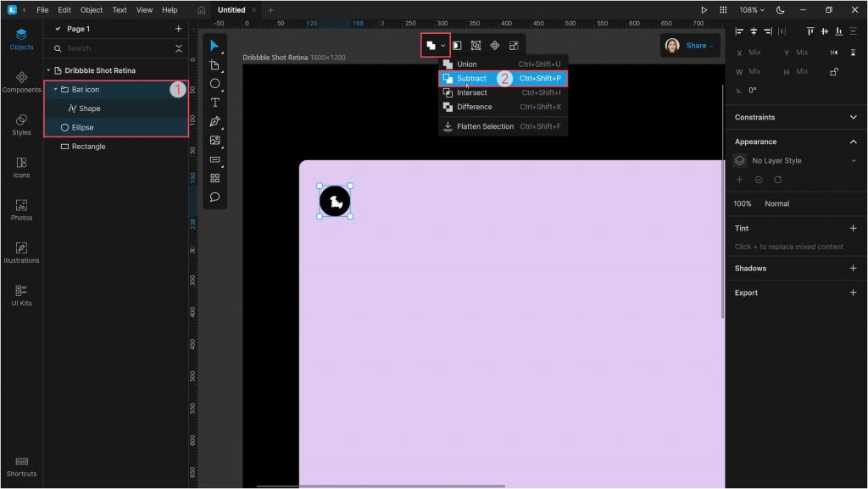Select the Text tool
The image size is (868, 489).
point(214,103)
